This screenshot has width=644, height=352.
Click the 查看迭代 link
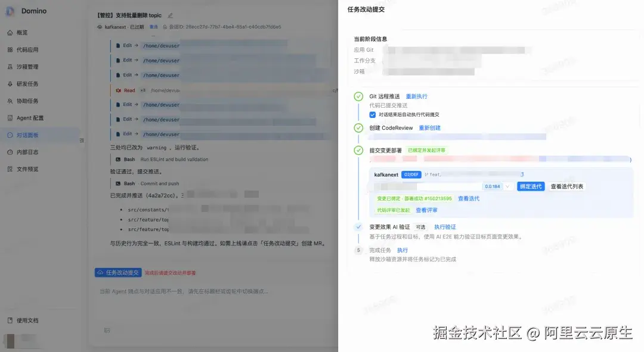coord(469,198)
